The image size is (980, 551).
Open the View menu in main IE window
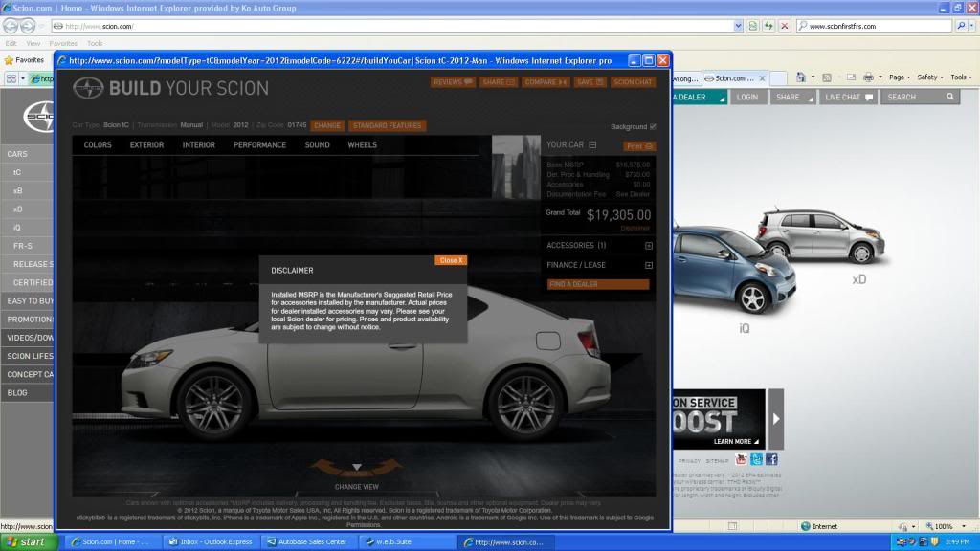point(33,44)
